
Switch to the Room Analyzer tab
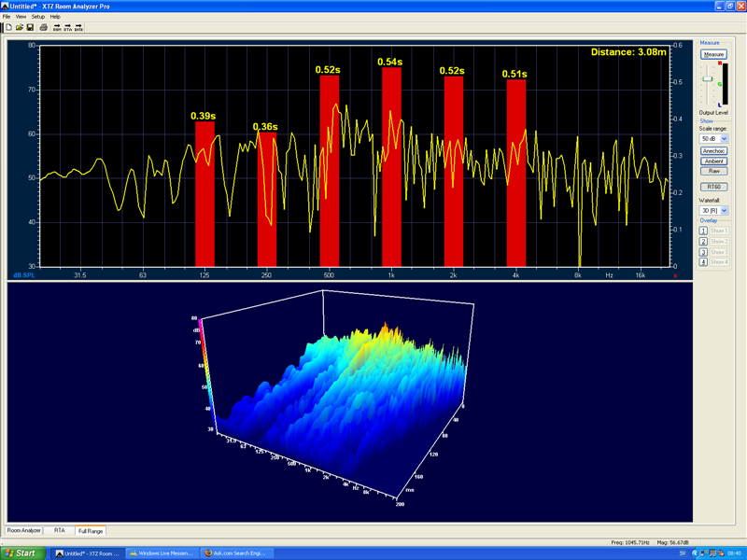click(x=23, y=530)
